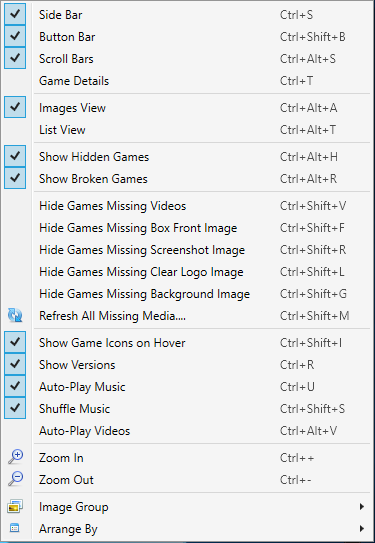Viewport: 375px width, 543px height.
Task: Click the Arrange By icon
Action: tap(15, 528)
